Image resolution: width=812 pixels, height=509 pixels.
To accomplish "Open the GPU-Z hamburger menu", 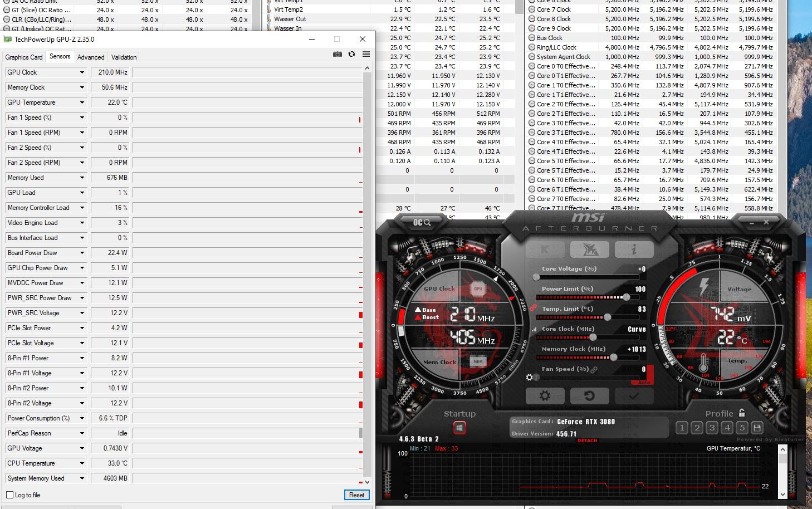I will tap(366, 54).
